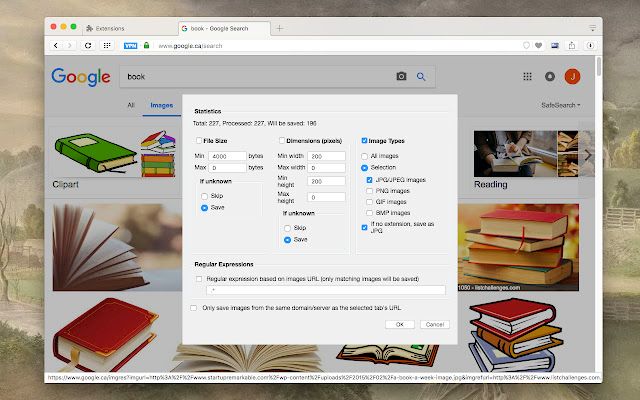Click the Max file size bytes field
Viewport: 640px width, 400px height.
coord(227,168)
